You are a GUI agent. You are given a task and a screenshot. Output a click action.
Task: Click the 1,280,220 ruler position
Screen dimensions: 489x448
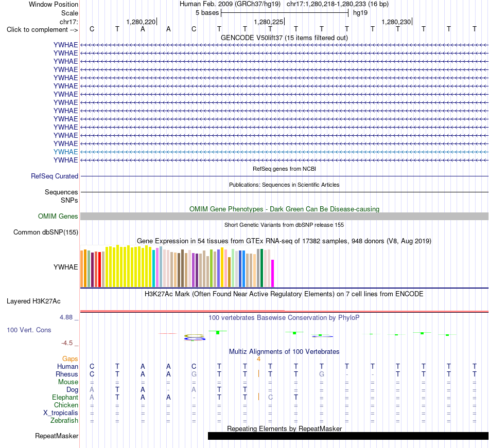click(x=141, y=22)
